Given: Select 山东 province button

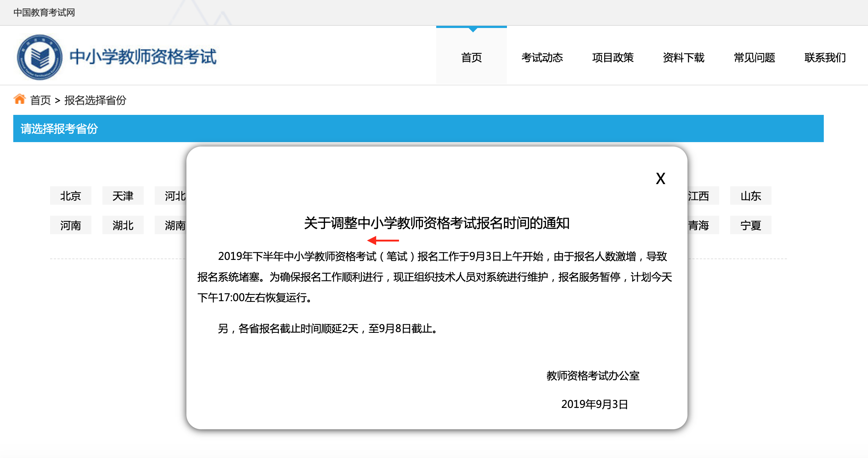Looking at the screenshot, I should click(750, 196).
